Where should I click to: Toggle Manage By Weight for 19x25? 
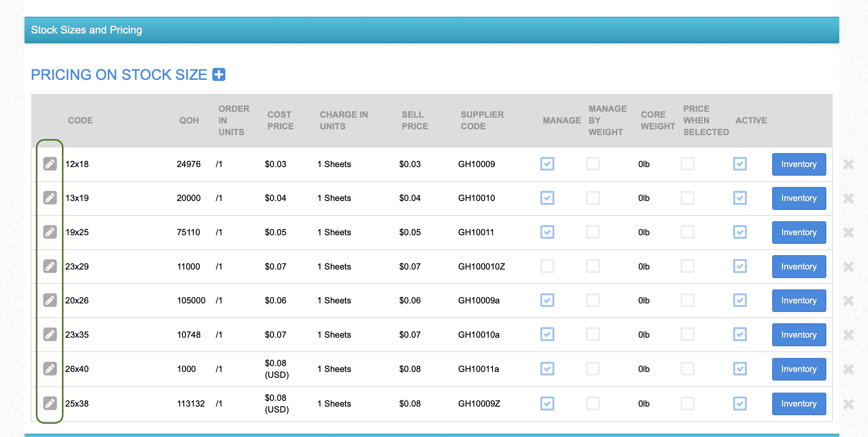coord(593,232)
